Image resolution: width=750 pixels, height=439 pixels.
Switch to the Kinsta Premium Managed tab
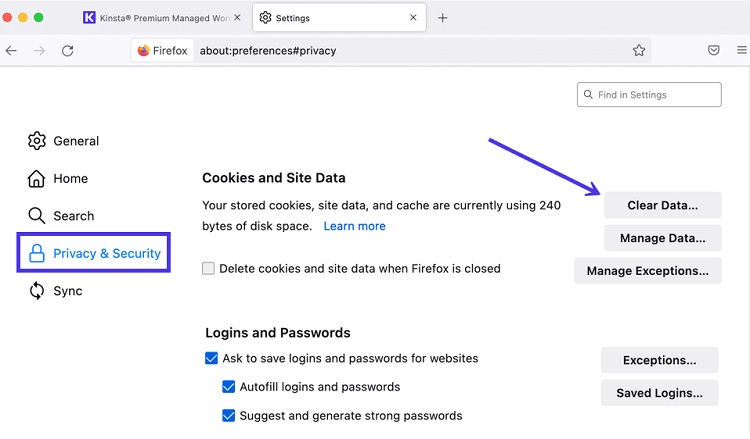pos(162,18)
